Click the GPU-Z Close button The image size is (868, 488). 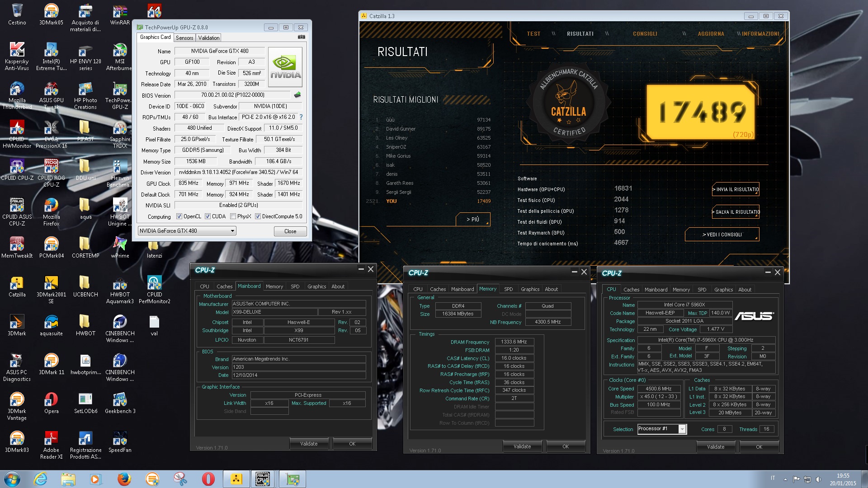(290, 231)
